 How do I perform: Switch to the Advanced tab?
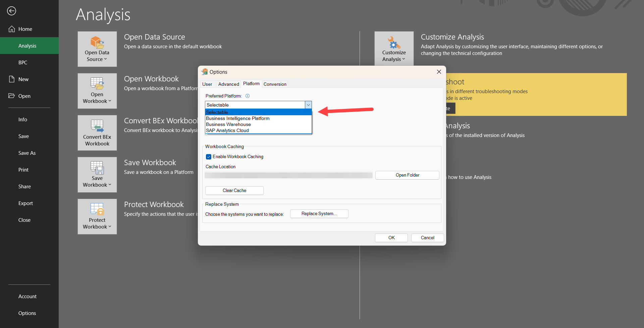(x=229, y=84)
